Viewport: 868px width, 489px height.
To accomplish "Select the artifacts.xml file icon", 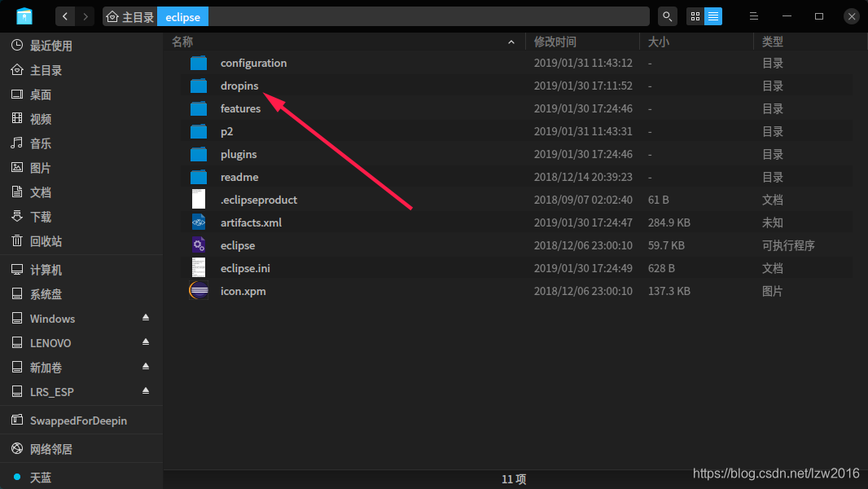I will (x=199, y=222).
